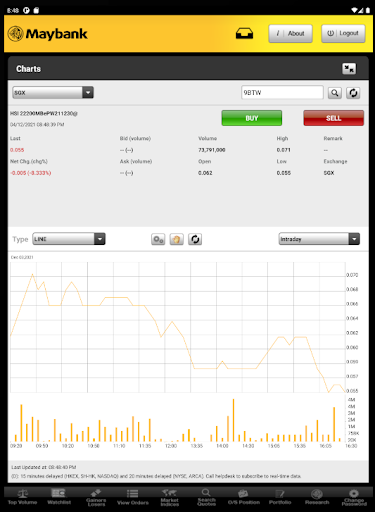Open Top Volume tab
Image resolution: width=375 pixels, height=512 pixels.
22,497
